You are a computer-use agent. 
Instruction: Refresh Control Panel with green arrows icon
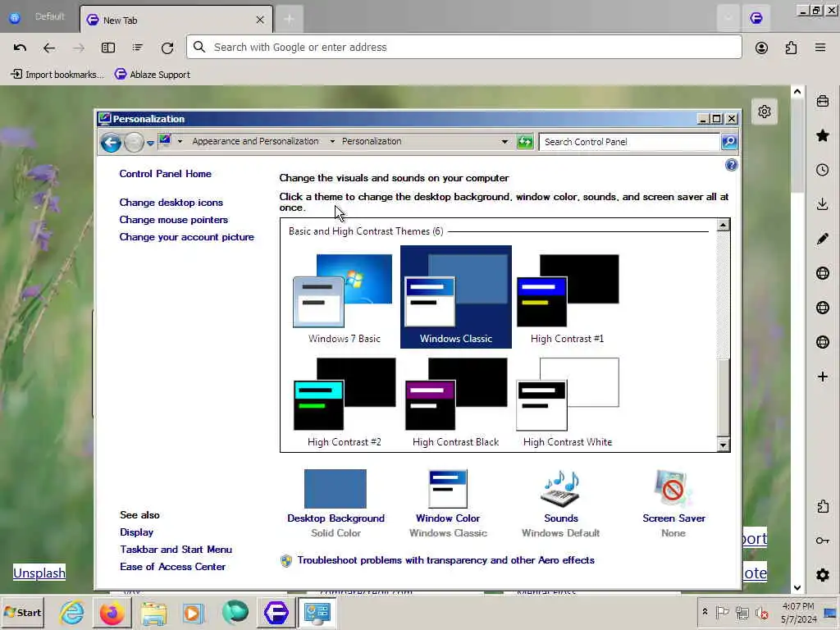coord(525,141)
